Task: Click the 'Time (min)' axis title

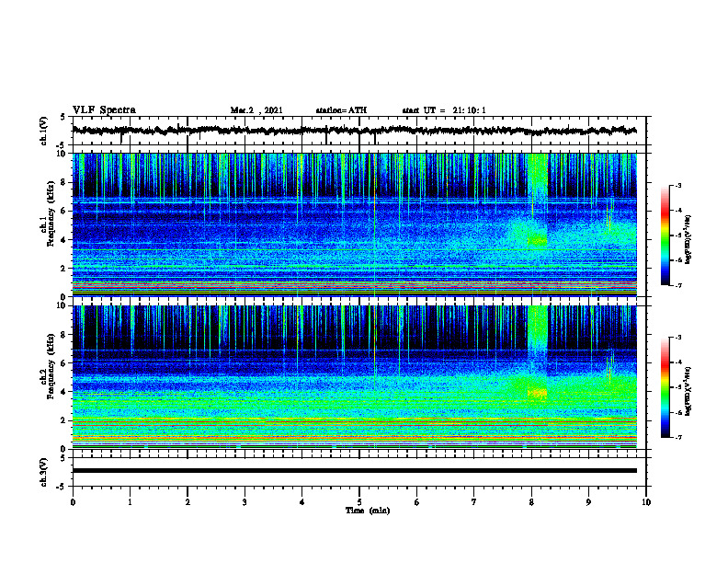Action: coord(368,511)
